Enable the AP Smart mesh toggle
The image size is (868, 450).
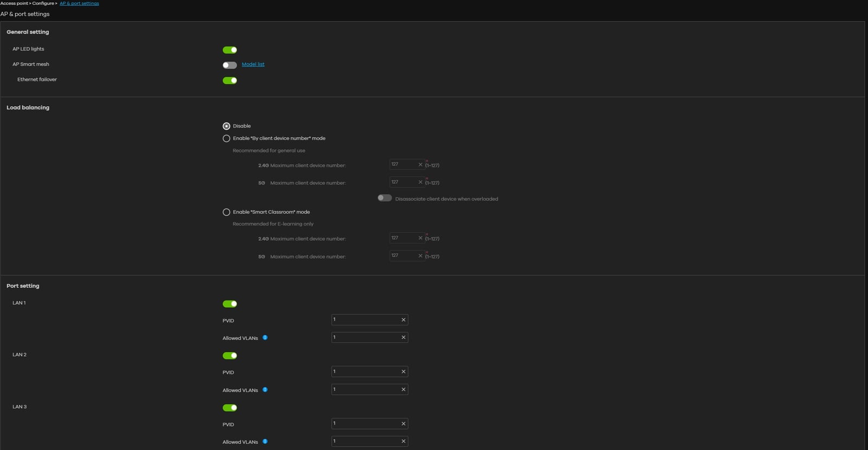229,65
